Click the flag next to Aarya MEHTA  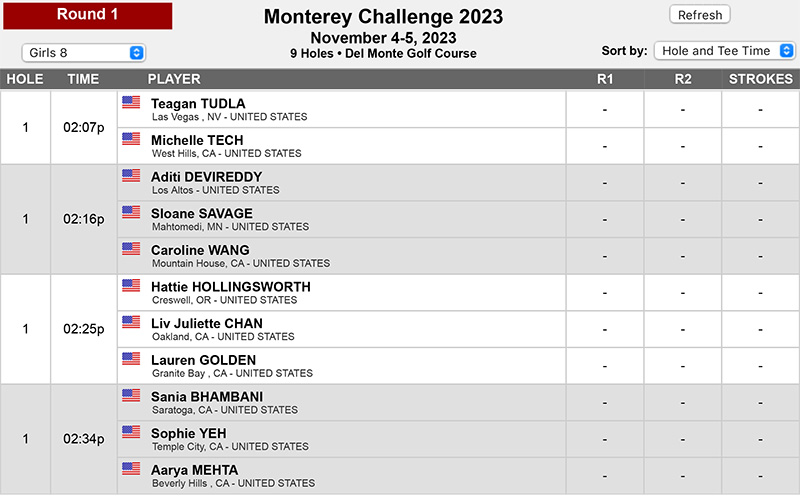pyautogui.click(x=131, y=468)
